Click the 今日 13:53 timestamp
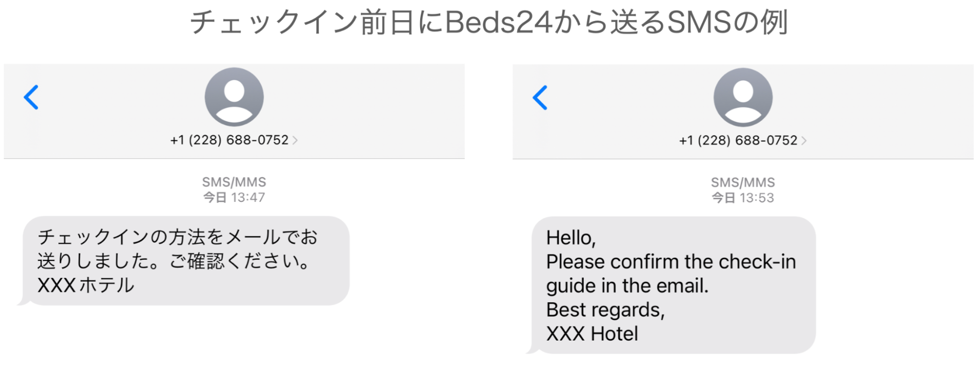980x365 pixels. tap(743, 198)
